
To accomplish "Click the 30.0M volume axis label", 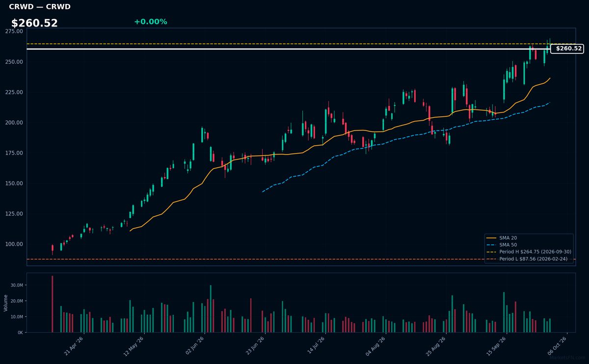I will [17, 285].
